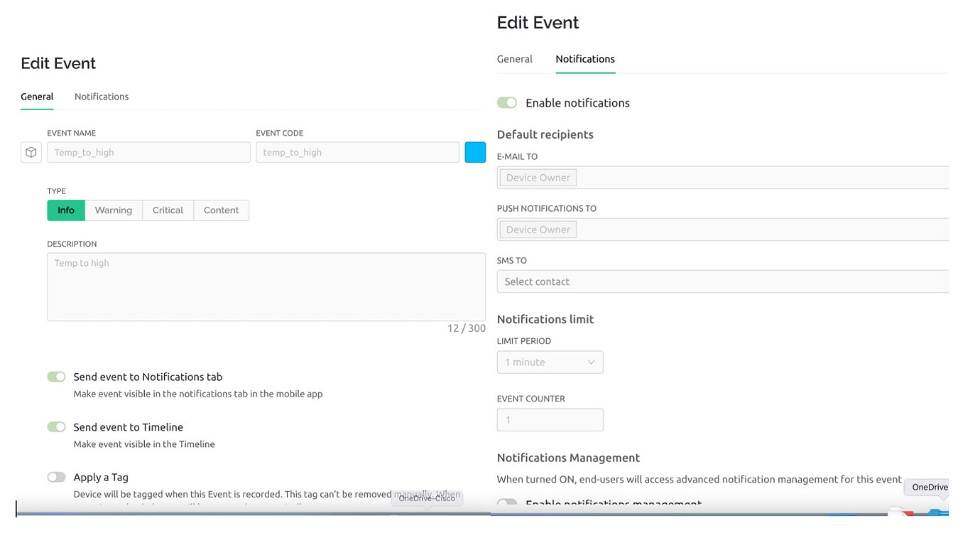
Task: Click the underlined active Notifications tab
Action: click(585, 59)
